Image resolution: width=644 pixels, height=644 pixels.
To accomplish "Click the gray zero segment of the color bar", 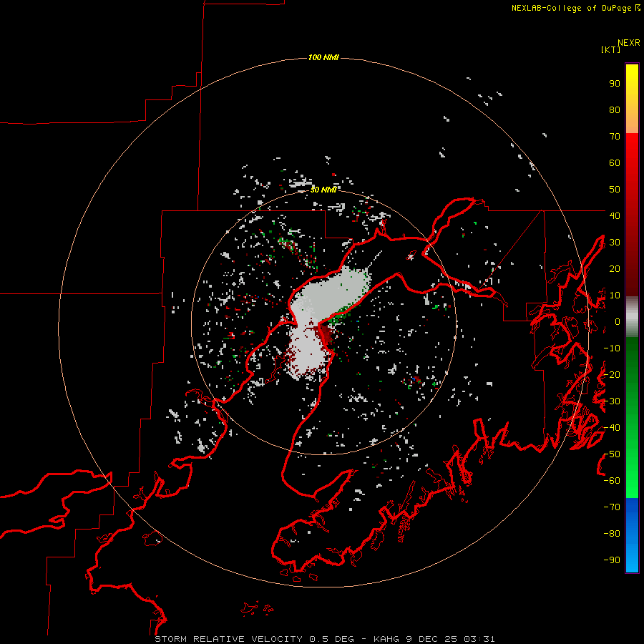I will 632,317.
